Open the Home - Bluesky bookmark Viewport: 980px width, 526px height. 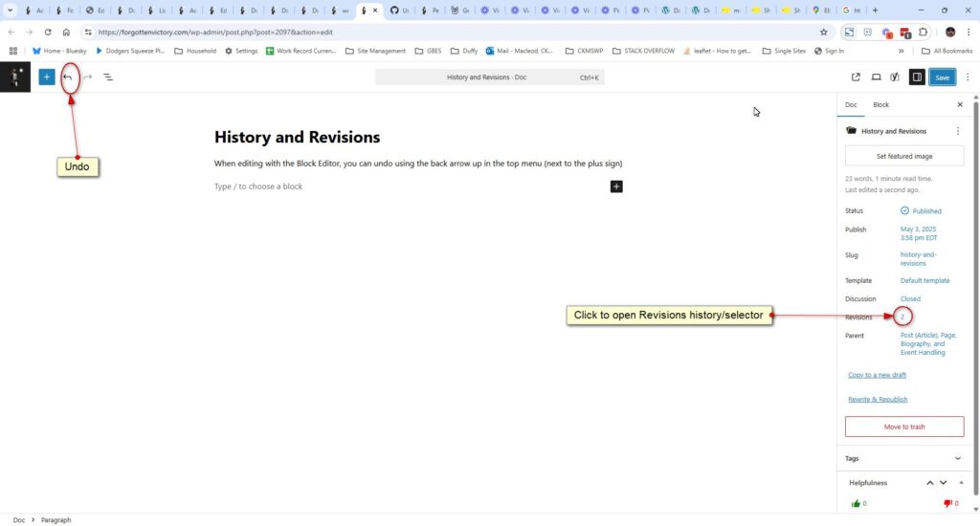pyautogui.click(x=59, y=51)
